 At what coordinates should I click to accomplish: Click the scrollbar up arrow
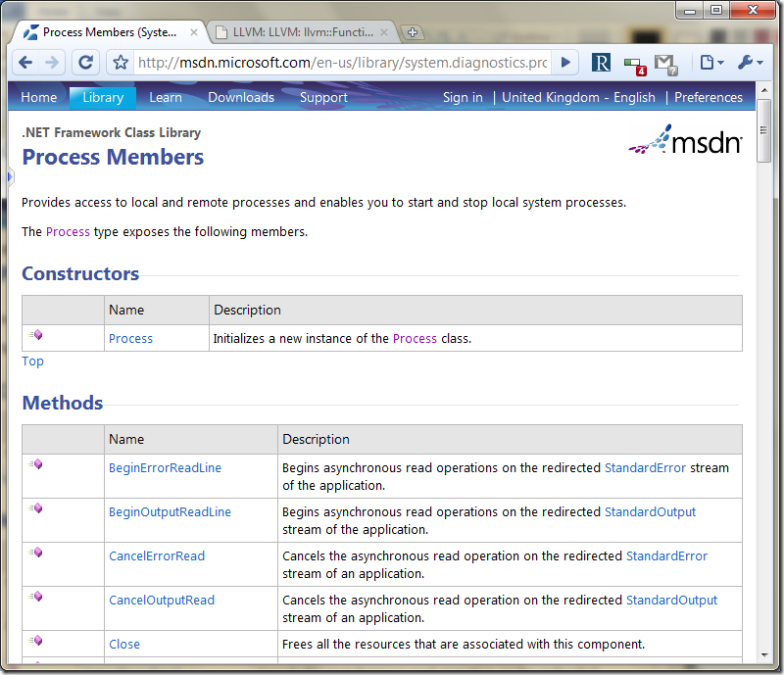[x=764, y=90]
